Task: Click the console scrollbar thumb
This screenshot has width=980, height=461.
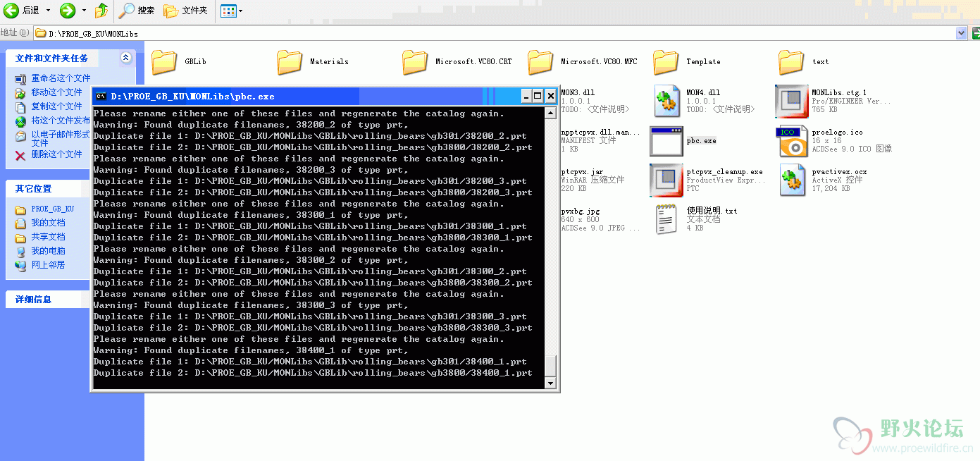Action: [x=550, y=367]
